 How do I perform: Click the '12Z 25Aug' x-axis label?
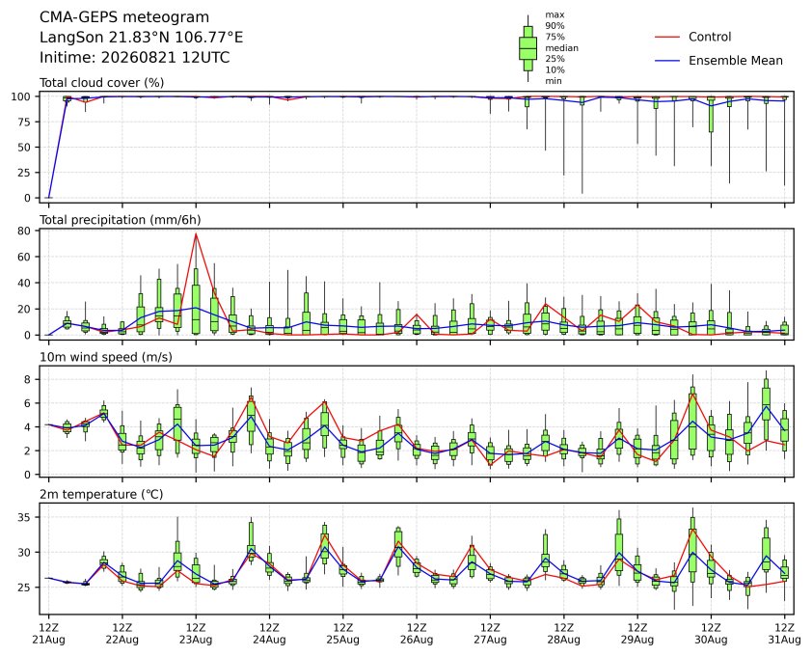342,634
